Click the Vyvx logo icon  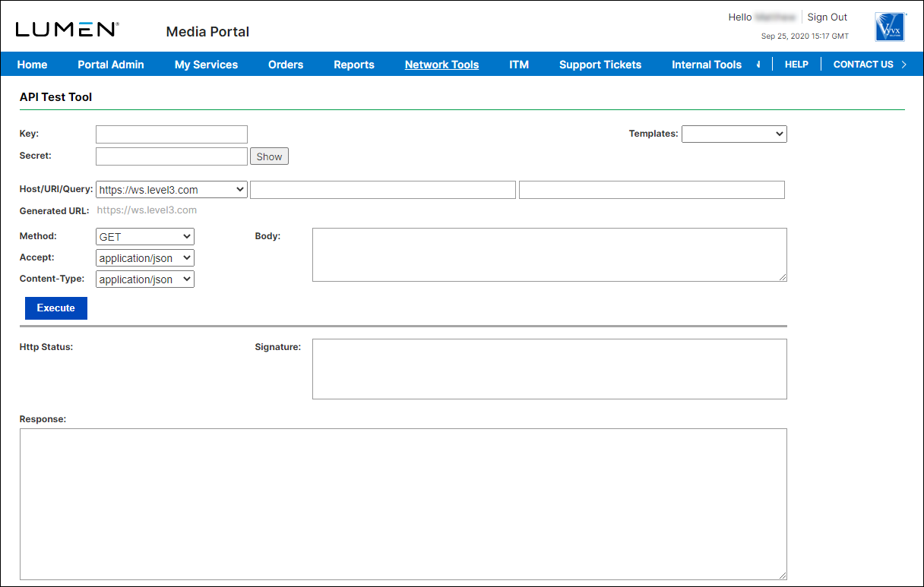click(x=891, y=27)
